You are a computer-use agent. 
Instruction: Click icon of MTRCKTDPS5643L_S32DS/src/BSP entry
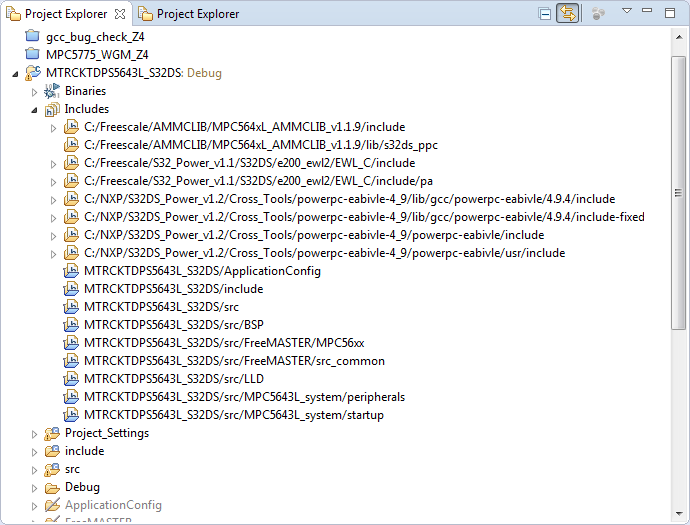71,325
